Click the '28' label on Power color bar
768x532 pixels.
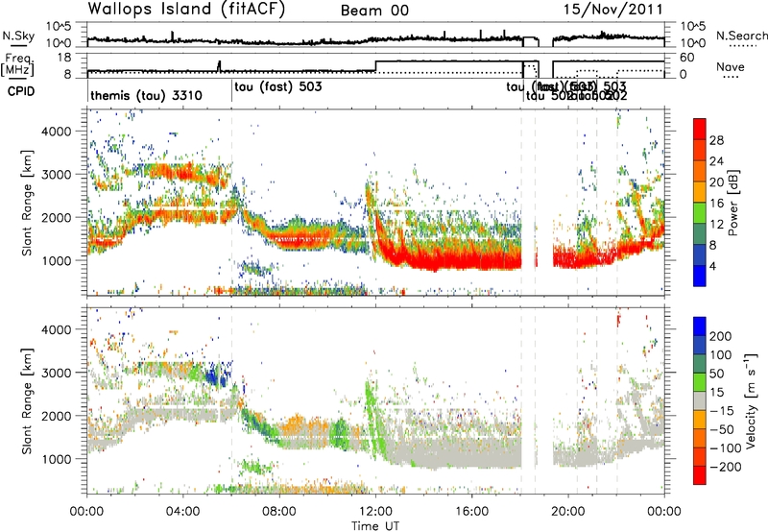pos(716,140)
